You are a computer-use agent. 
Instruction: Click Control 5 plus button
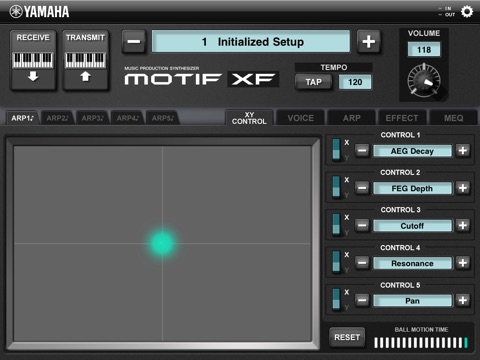tap(463, 301)
